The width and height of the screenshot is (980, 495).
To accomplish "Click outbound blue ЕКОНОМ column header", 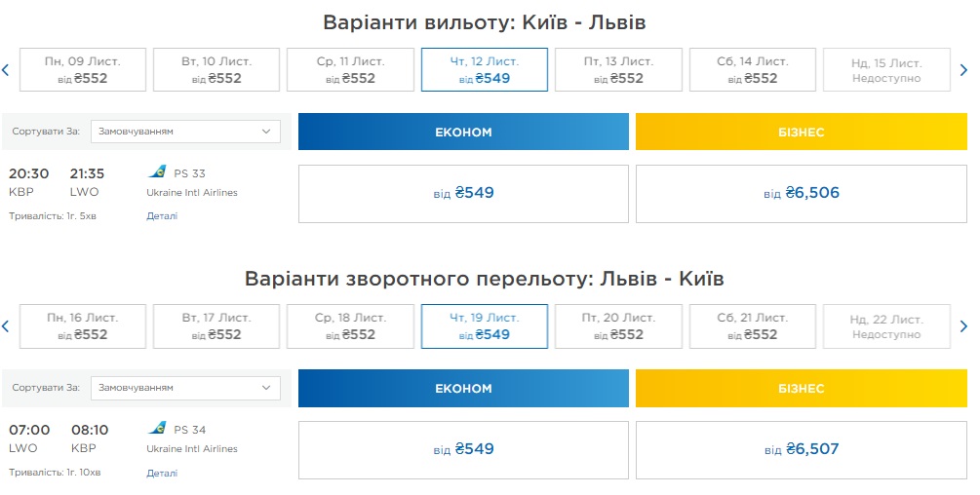I will [x=463, y=132].
